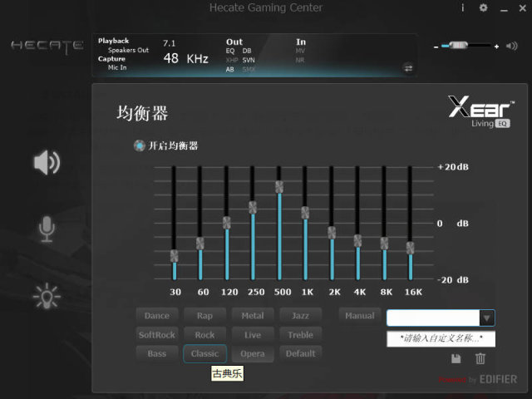Open the lighting bulb settings icon
The height and width of the screenshot is (399, 532).
click(x=47, y=296)
